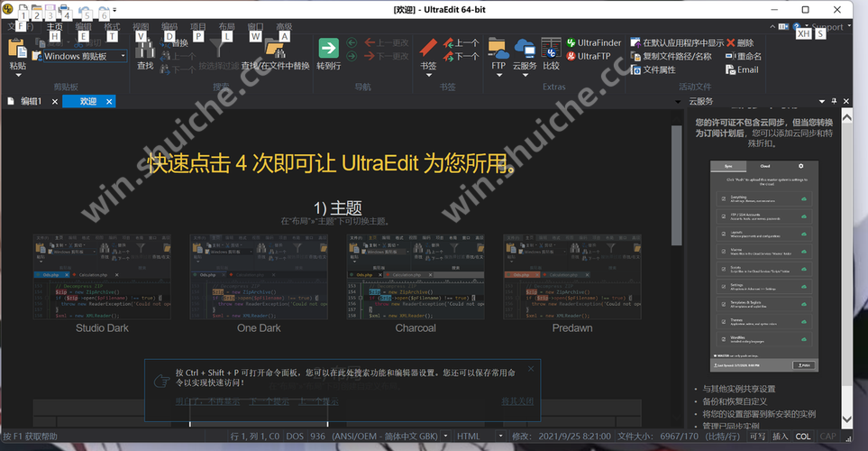868x451 pixels.
Task: Expand the FTP dropdown arrow
Action: point(498,75)
